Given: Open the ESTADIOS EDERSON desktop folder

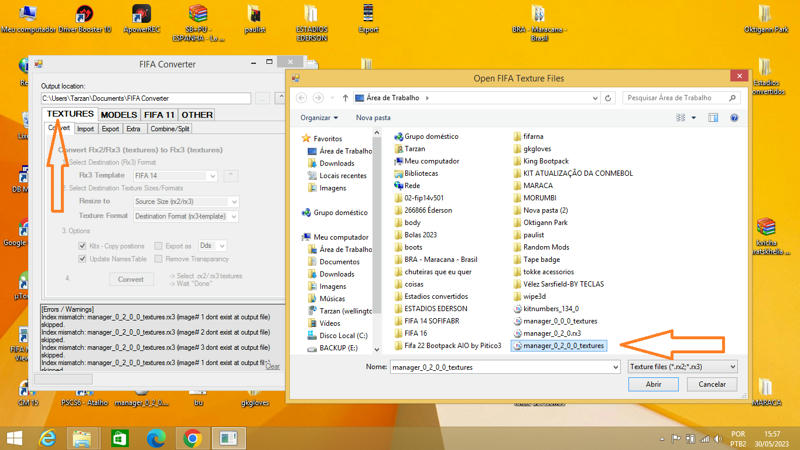Looking at the screenshot, I should [x=312, y=23].
